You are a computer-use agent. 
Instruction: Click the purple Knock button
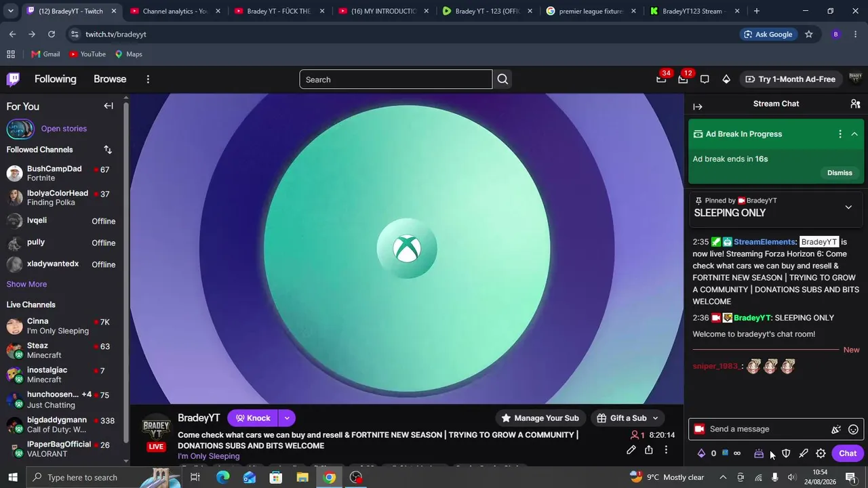pos(253,418)
